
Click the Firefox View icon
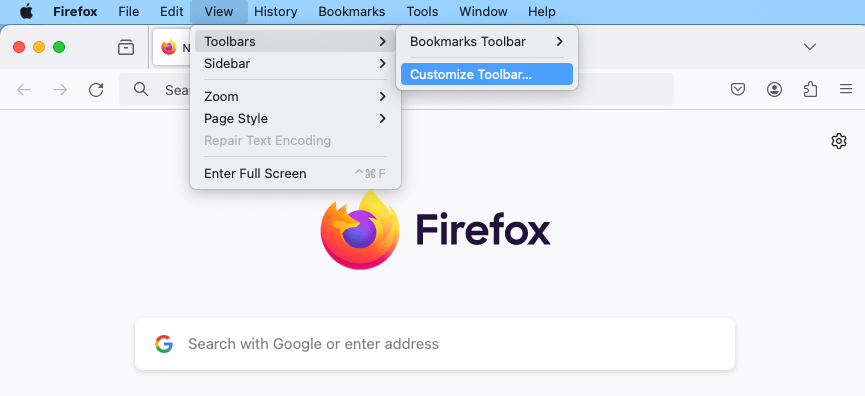coord(126,47)
